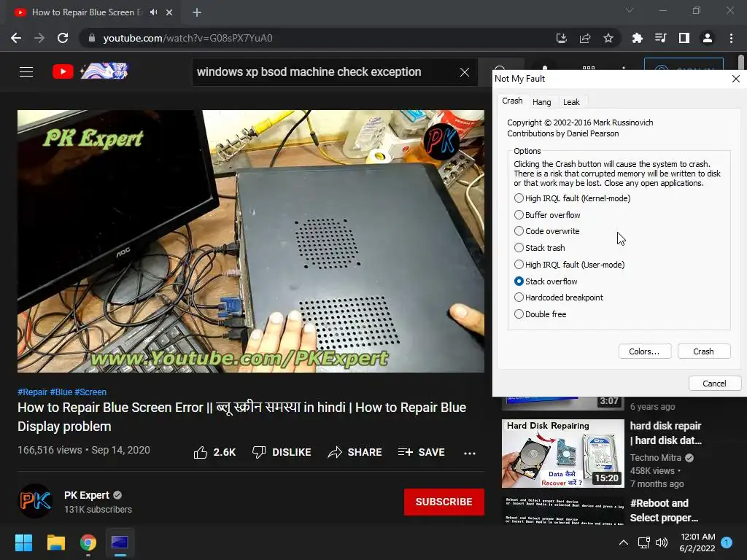Show hidden icons tray chevron

tap(623, 542)
